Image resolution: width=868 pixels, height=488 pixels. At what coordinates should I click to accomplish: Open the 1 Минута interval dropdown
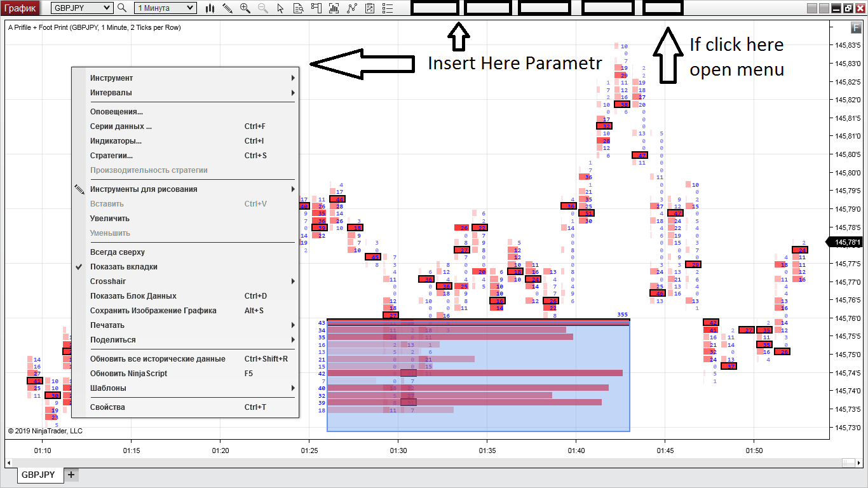point(165,8)
